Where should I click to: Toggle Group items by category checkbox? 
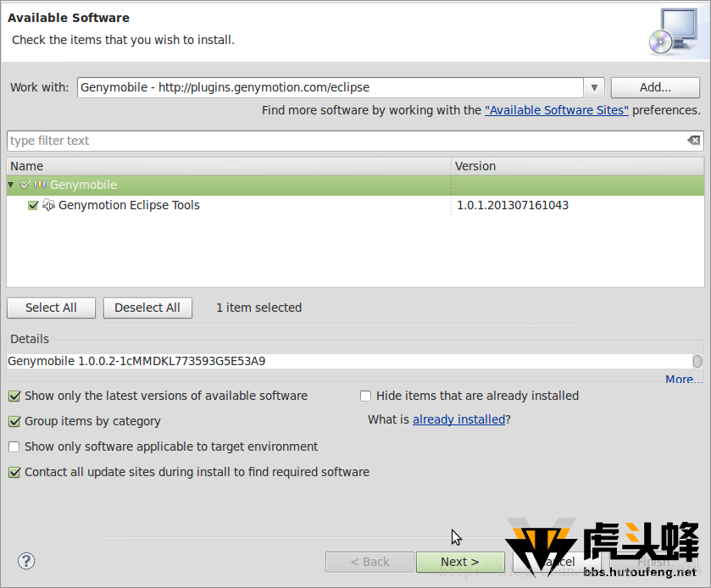tap(14, 422)
